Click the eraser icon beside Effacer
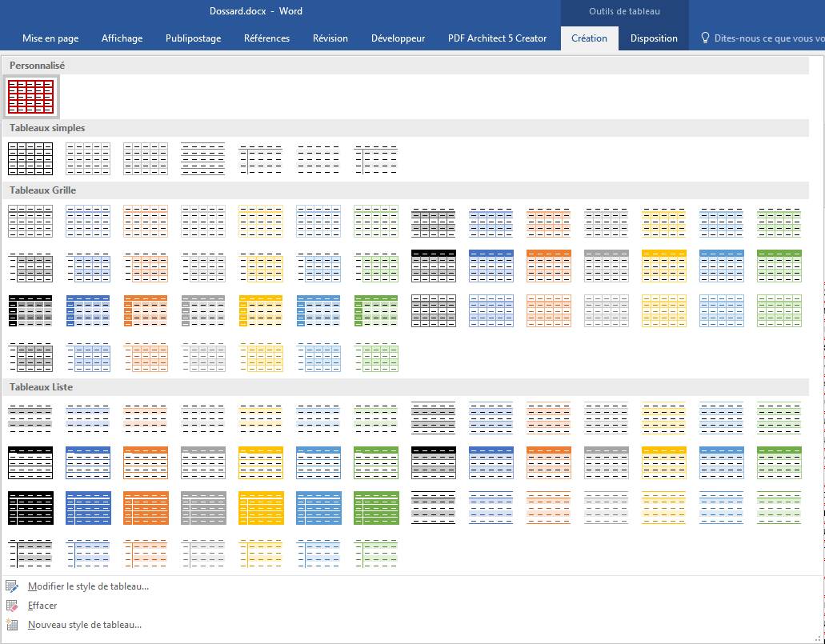The image size is (825, 644). 11,606
